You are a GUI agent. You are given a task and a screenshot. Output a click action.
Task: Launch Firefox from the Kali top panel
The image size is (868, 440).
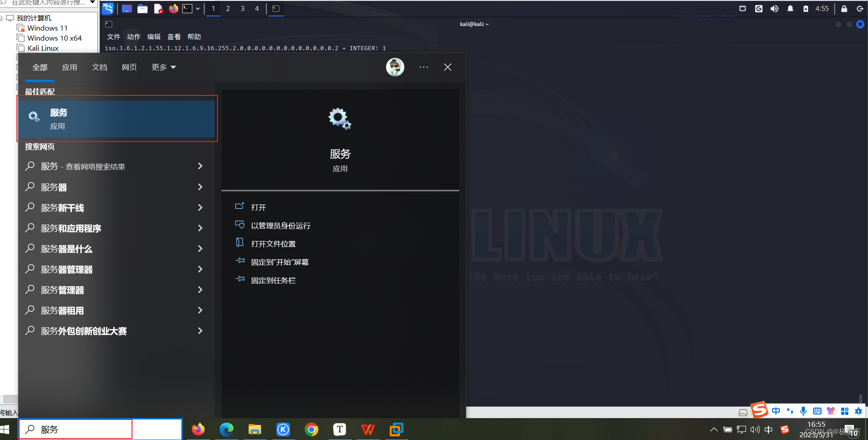173,8
